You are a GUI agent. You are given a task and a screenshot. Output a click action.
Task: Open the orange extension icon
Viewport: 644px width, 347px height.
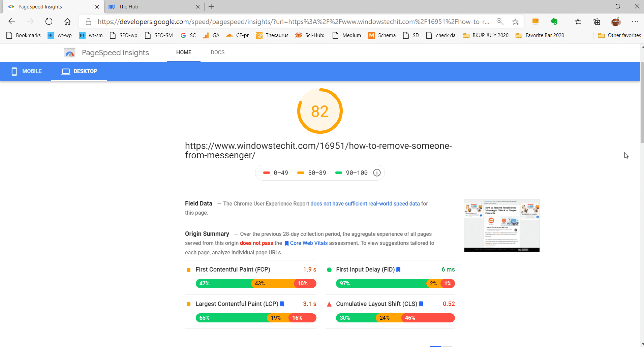[x=535, y=22]
